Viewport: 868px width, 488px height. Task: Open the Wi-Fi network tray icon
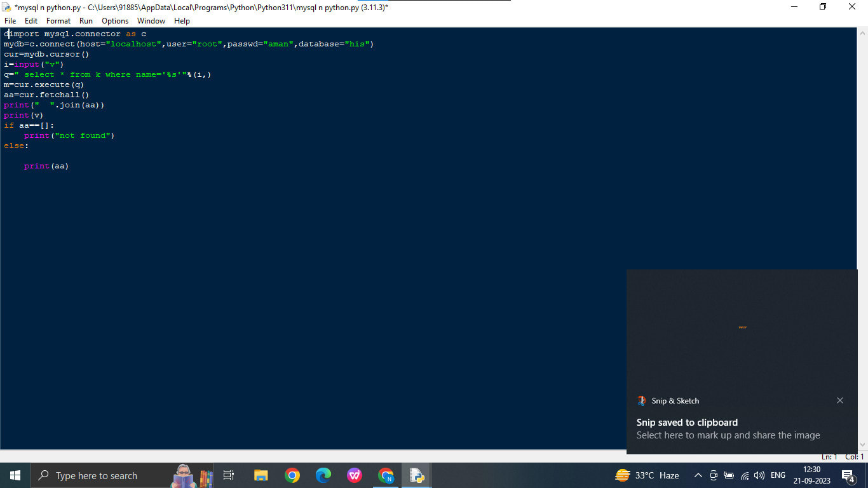745,475
